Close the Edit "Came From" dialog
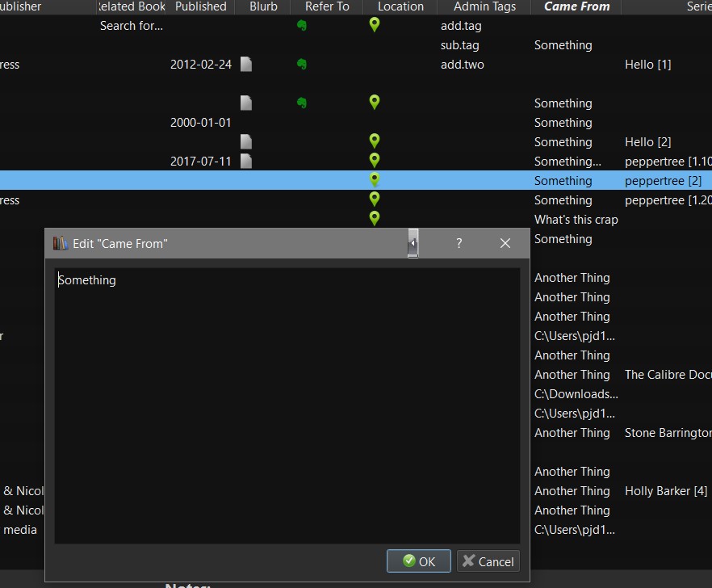Viewport: 712px width, 588px height. pyautogui.click(x=505, y=243)
